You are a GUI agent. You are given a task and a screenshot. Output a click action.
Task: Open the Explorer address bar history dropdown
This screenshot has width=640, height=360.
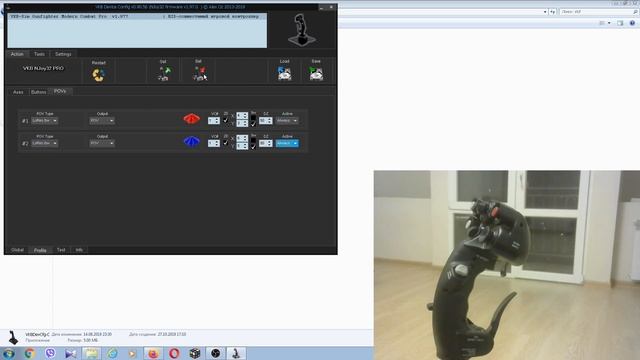[x=545, y=12]
